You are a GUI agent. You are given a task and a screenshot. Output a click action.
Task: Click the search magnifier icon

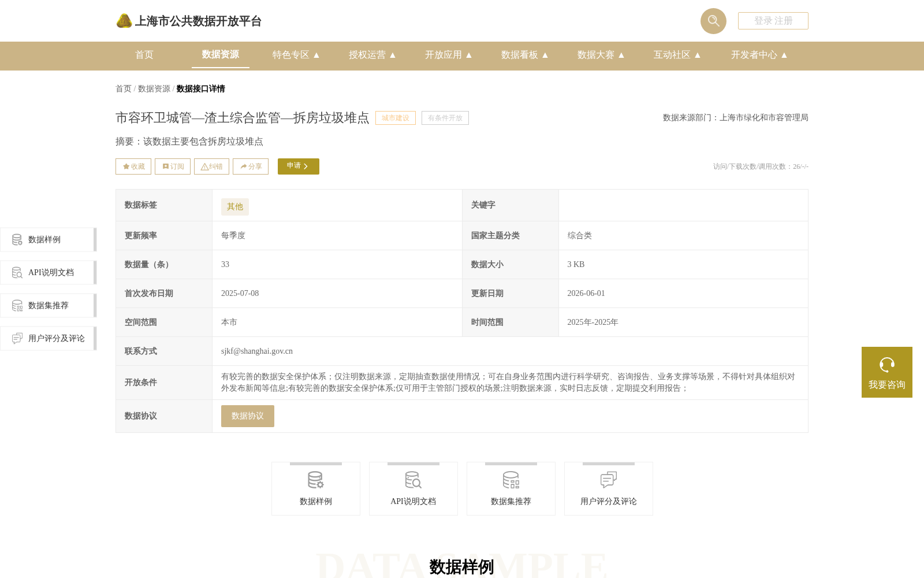click(713, 21)
